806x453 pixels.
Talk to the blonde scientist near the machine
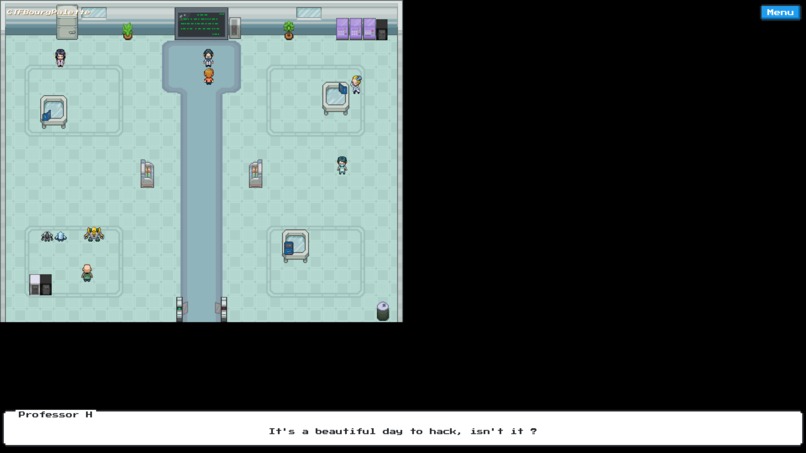click(x=356, y=84)
